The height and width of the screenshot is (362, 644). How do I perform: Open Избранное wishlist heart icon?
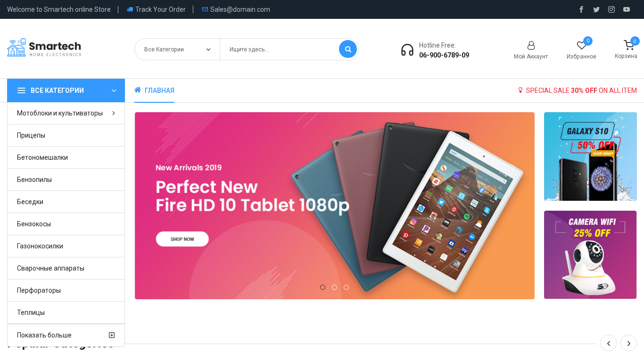581,46
